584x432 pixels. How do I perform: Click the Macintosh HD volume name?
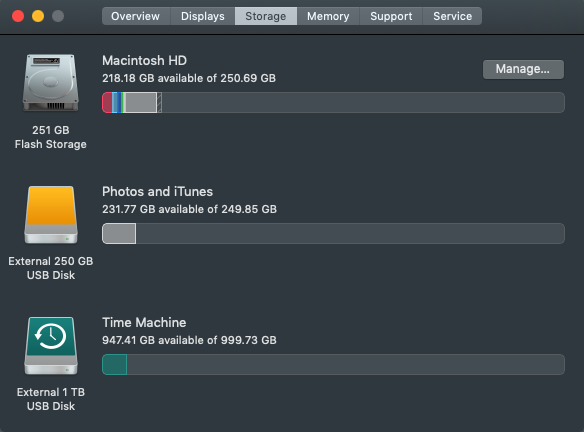[145, 60]
